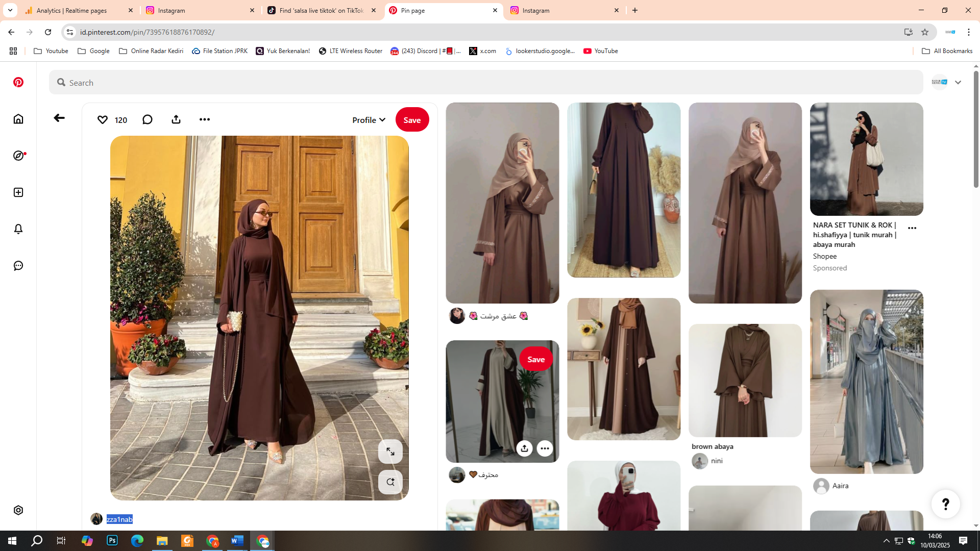Open the blue satin abaya pin by Aaira
This screenshot has height=551, width=980.
867,382
